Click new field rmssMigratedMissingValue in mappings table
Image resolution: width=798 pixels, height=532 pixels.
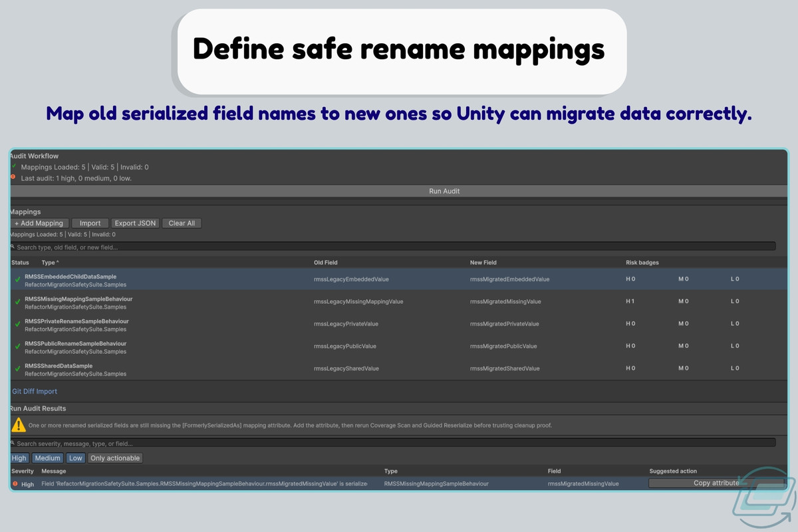click(505, 302)
